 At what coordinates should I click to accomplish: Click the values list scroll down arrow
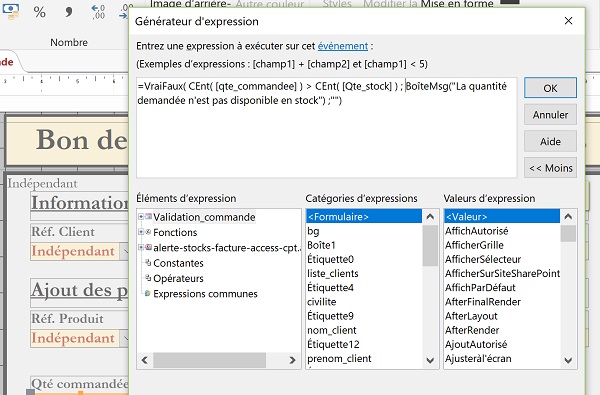pyautogui.click(x=568, y=360)
